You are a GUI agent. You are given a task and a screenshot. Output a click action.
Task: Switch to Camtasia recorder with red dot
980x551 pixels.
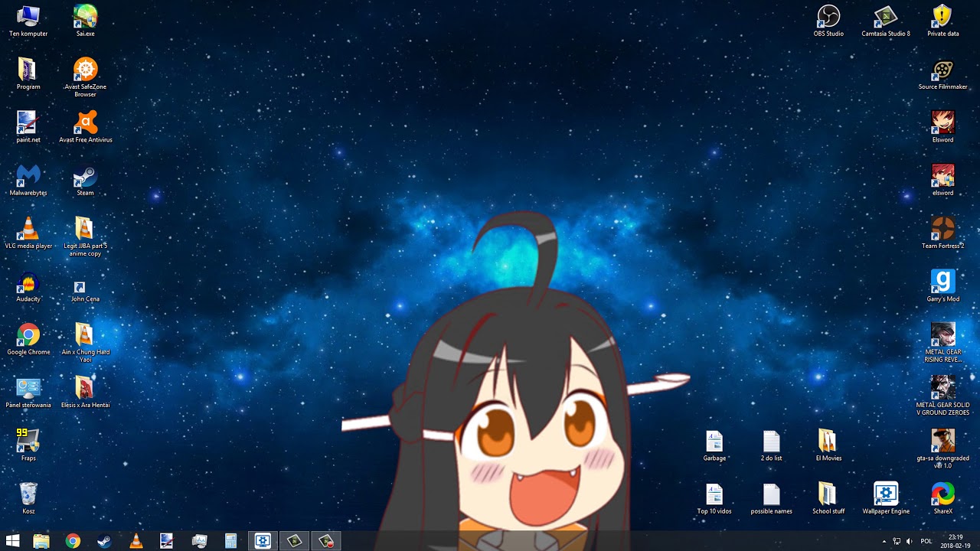click(326, 541)
